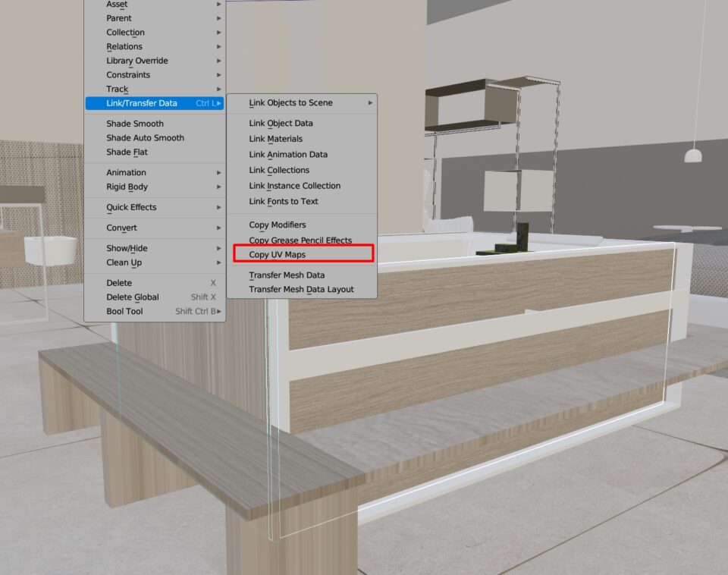This screenshot has width=728, height=575.
Task: Open the Bool Tool submenu
Action: [124, 312]
